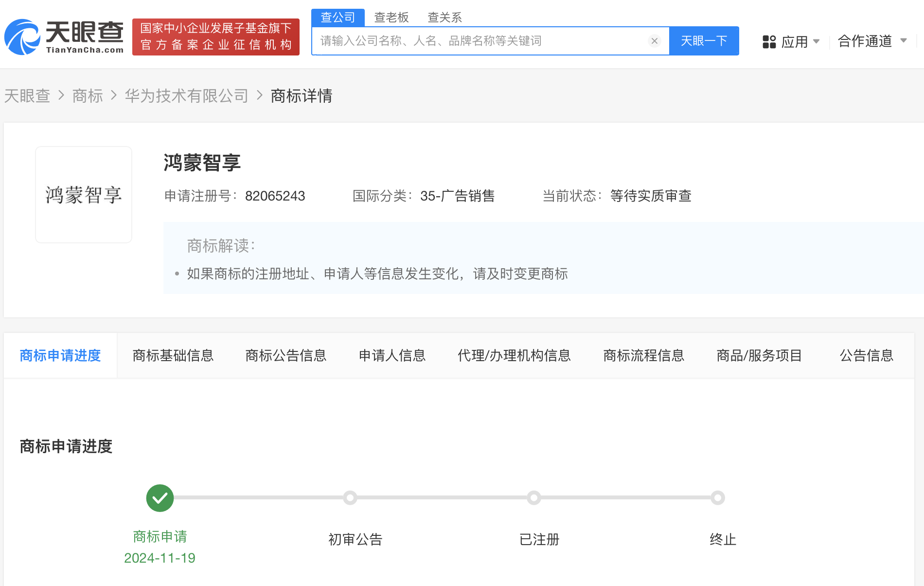Click the 初审公告 progress step marker
The width and height of the screenshot is (924, 586).
click(350, 498)
